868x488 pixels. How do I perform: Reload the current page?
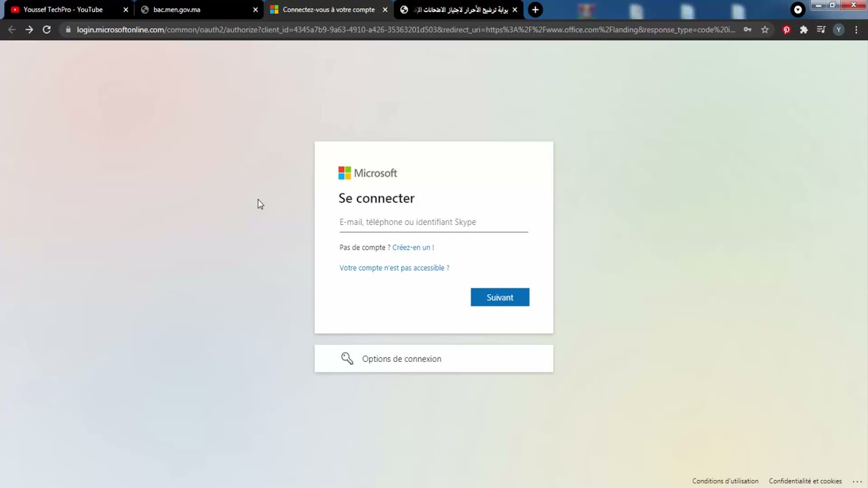tap(47, 30)
